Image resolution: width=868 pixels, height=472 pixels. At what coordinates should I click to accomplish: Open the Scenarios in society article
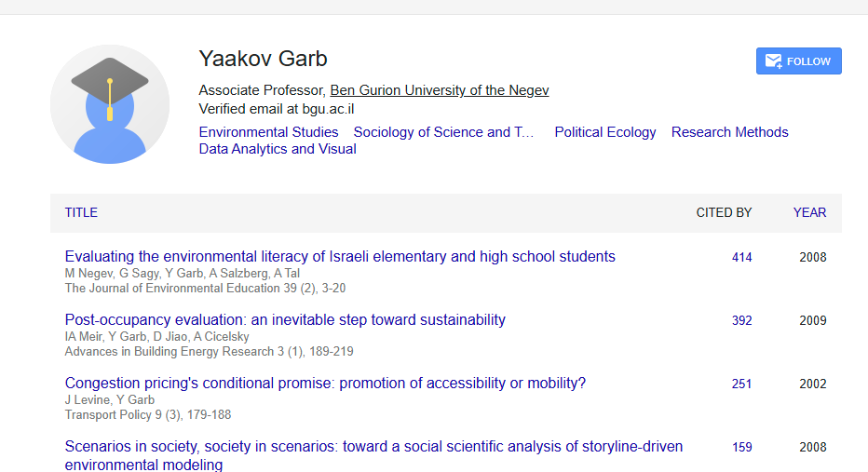point(373,455)
